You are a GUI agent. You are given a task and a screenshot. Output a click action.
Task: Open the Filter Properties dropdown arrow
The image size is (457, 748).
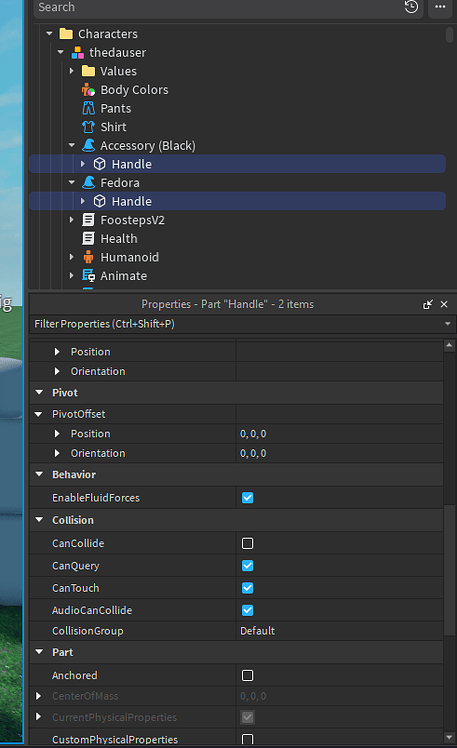447,324
